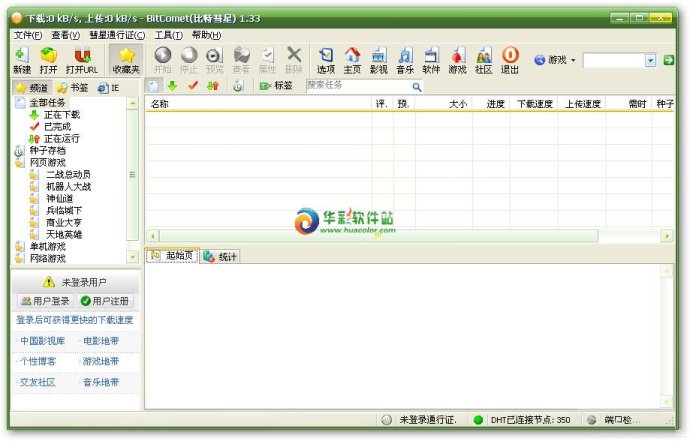This screenshot has height=441, width=690.
Task: Toggle the running tasks filter arrows icon
Action: click(213, 86)
